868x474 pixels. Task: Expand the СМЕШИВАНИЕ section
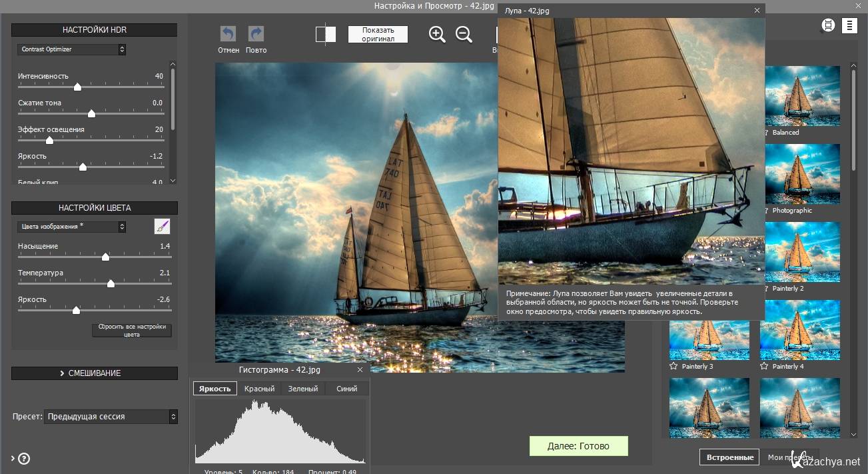pyautogui.click(x=95, y=373)
